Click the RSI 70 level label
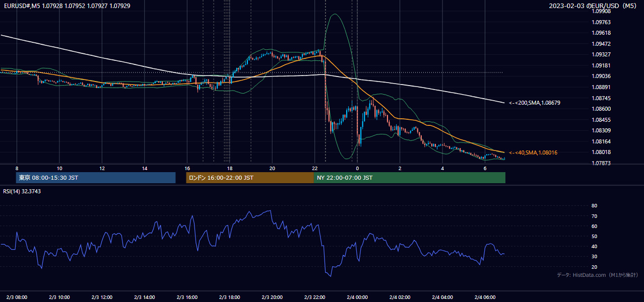Image resolution: width=644 pixels, height=302 pixels. pos(594,216)
